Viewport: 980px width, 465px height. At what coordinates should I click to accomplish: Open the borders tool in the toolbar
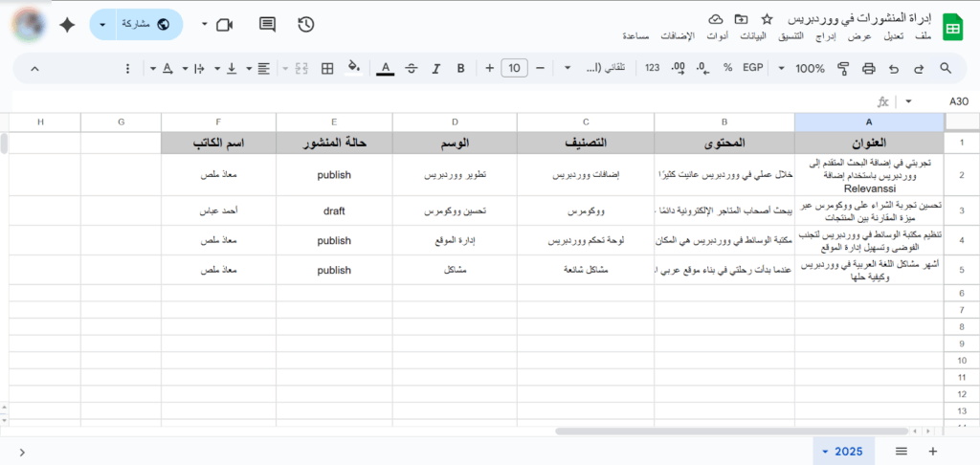(327, 68)
